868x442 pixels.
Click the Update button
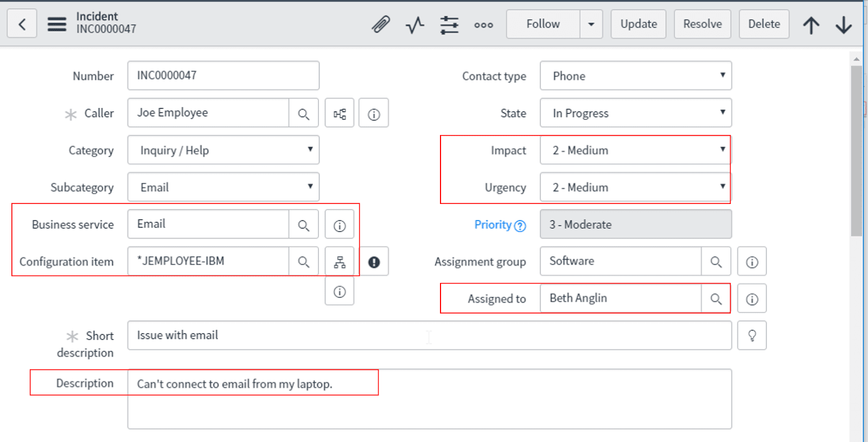pos(639,24)
